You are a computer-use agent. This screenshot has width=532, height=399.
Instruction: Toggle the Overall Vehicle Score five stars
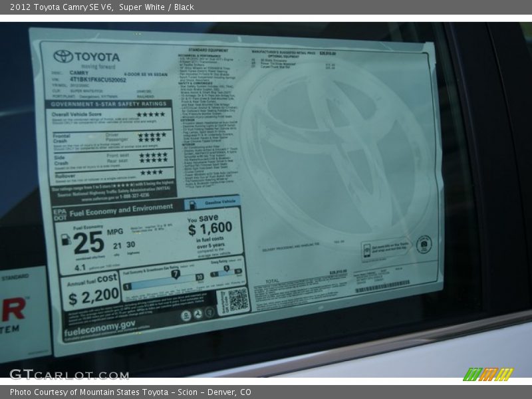coord(150,114)
